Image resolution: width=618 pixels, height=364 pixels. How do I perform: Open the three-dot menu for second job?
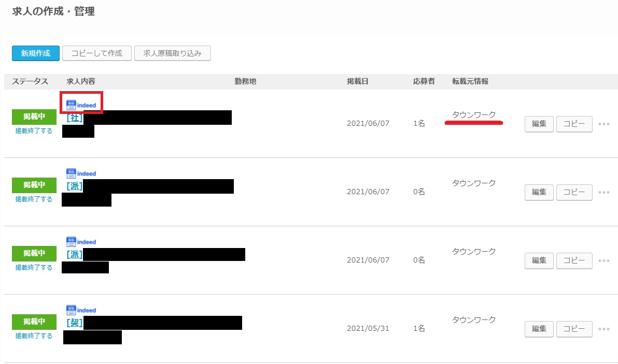[x=603, y=193]
